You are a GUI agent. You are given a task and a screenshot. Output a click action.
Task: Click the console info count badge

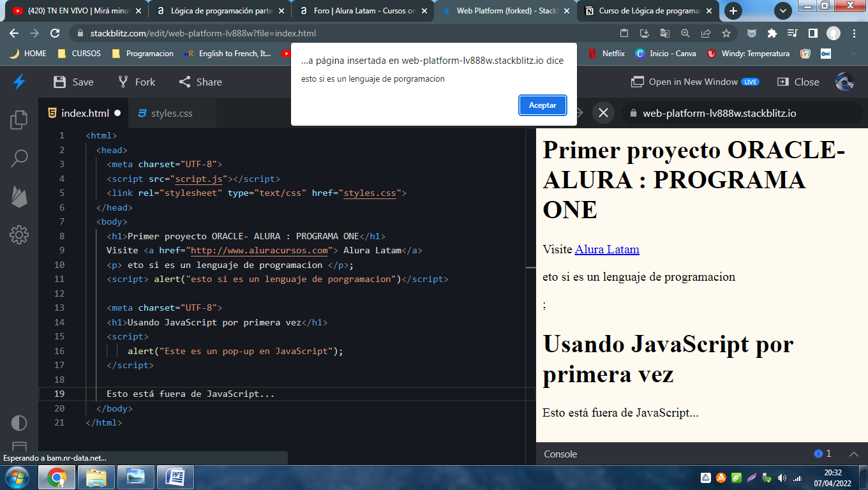[x=823, y=454]
